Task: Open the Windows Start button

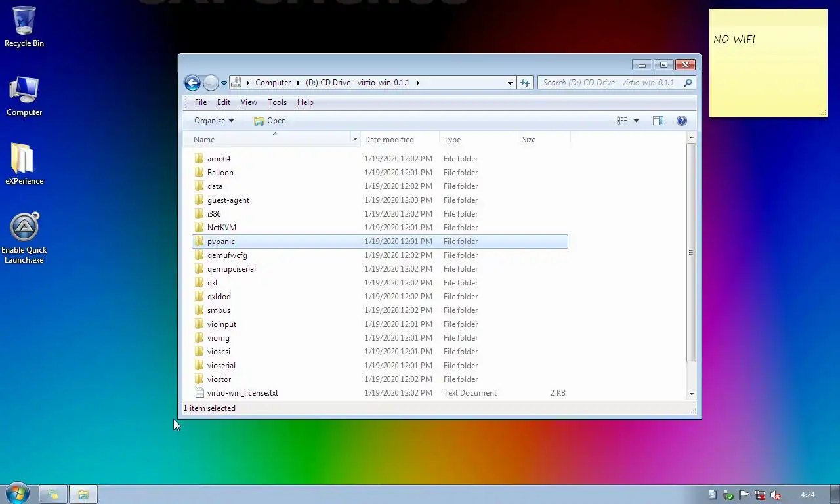Action: pos(17,494)
